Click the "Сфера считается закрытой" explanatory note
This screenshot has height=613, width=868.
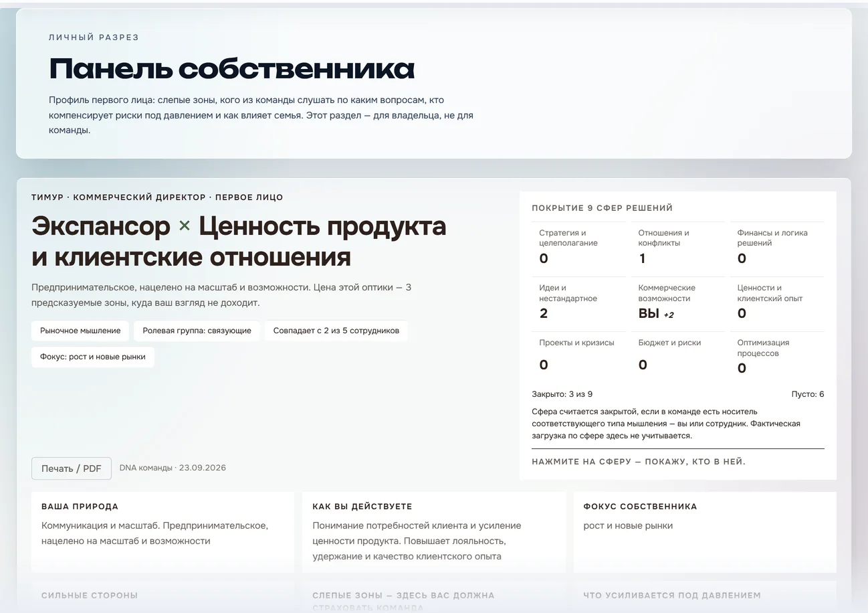pos(666,424)
